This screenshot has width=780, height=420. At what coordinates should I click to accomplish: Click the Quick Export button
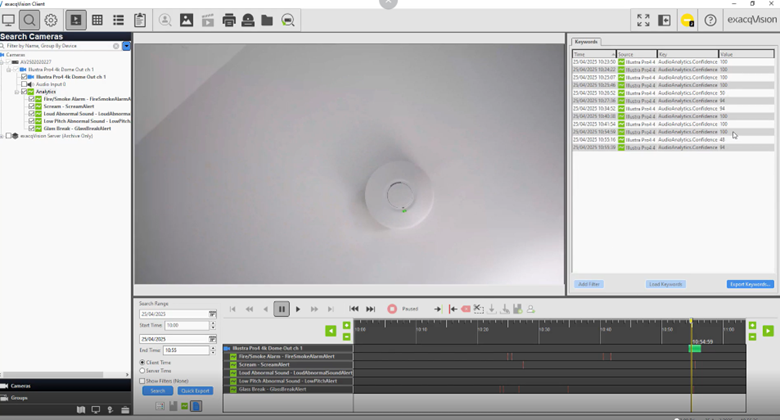point(195,391)
